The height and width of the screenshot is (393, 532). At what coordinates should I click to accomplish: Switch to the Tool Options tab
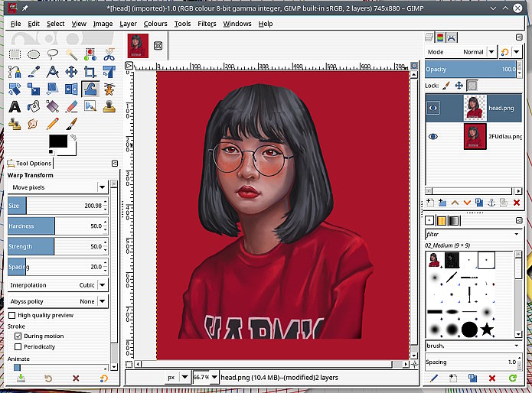pyautogui.click(x=30, y=163)
